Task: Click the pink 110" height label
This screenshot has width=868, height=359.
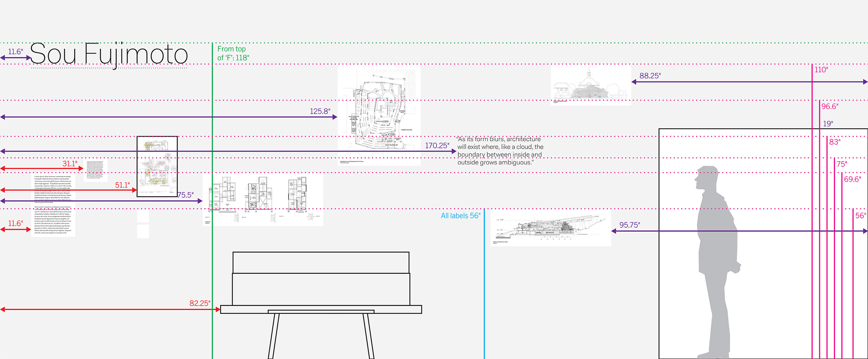Action: click(821, 70)
